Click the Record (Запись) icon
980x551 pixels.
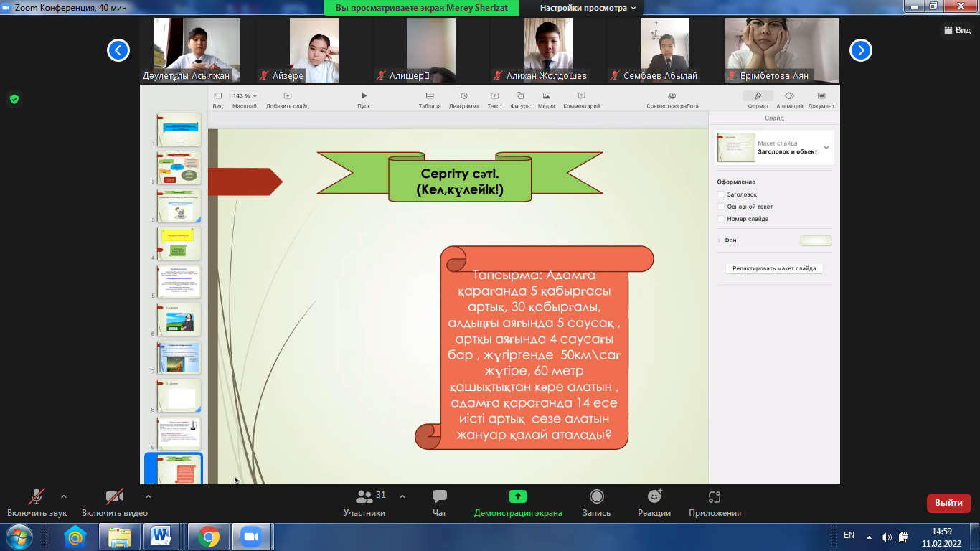click(x=596, y=497)
